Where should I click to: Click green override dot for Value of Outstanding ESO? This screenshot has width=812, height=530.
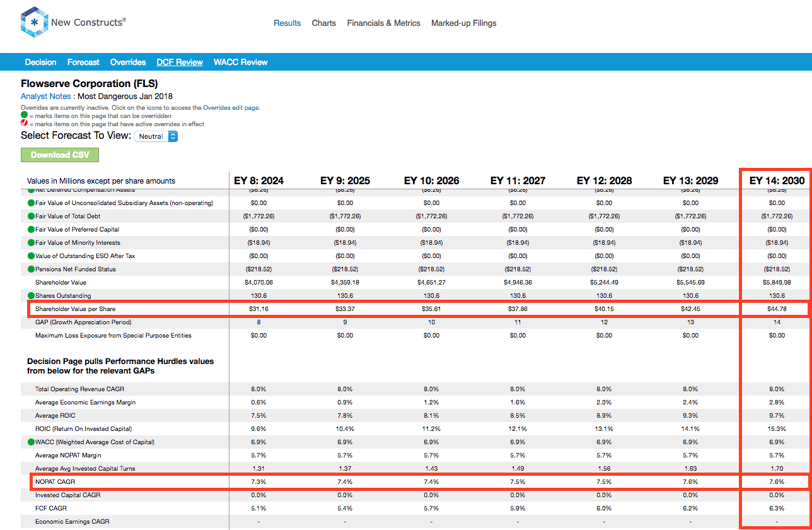tap(31, 256)
